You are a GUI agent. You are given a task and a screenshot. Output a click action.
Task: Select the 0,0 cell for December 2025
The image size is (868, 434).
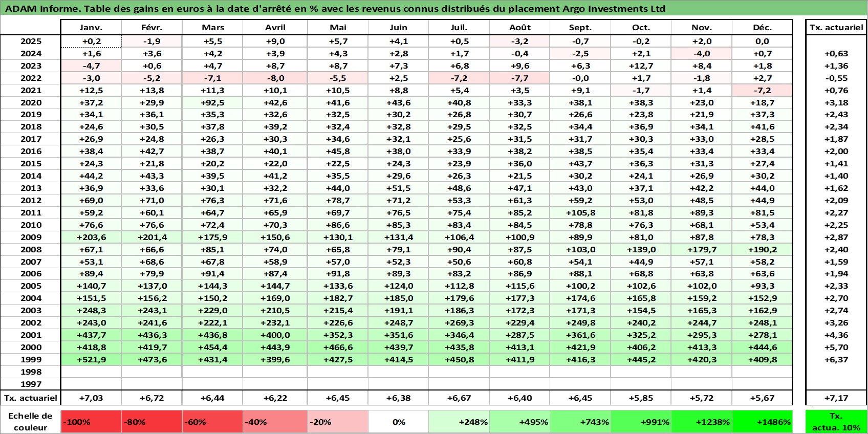click(762, 41)
